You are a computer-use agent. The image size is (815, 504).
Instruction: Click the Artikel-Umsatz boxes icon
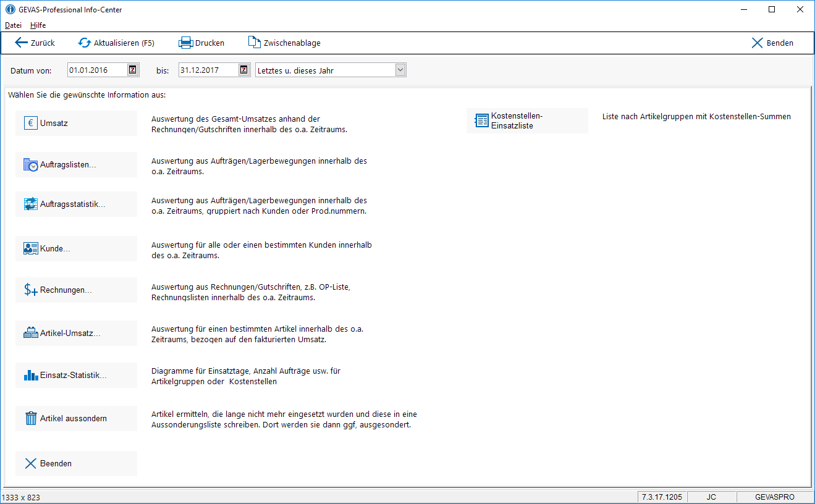tap(31, 333)
